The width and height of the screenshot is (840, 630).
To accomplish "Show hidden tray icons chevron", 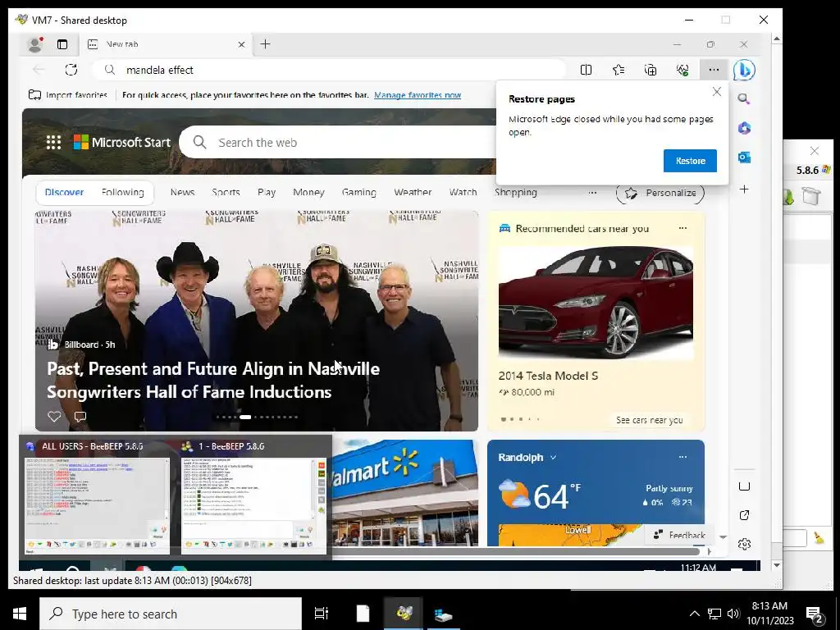I will click(694, 614).
